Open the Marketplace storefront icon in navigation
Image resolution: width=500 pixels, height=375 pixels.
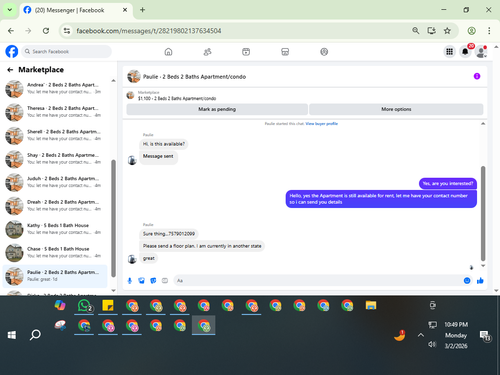click(285, 52)
